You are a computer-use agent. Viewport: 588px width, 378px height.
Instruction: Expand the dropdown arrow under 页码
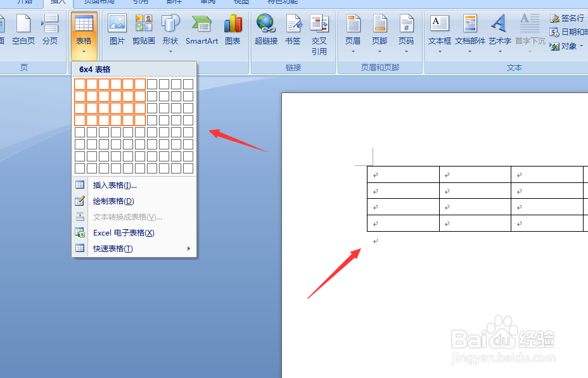(x=406, y=52)
